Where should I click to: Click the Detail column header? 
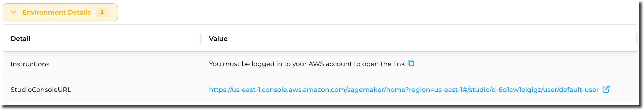[x=21, y=39]
